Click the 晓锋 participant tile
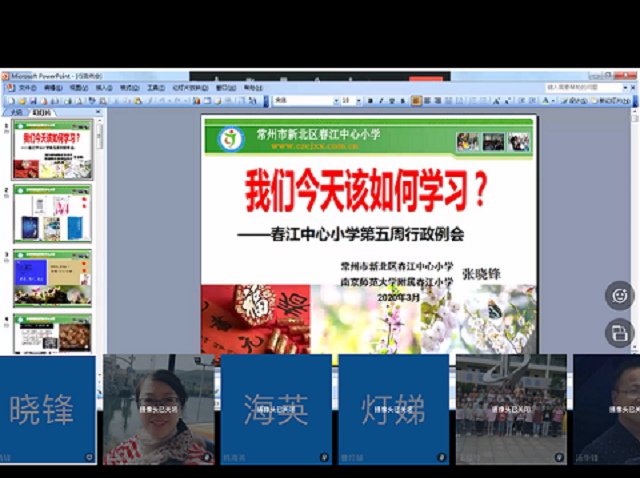The height and width of the screenshot is (478, 640). pyautogui.click(x=46, y=409)
